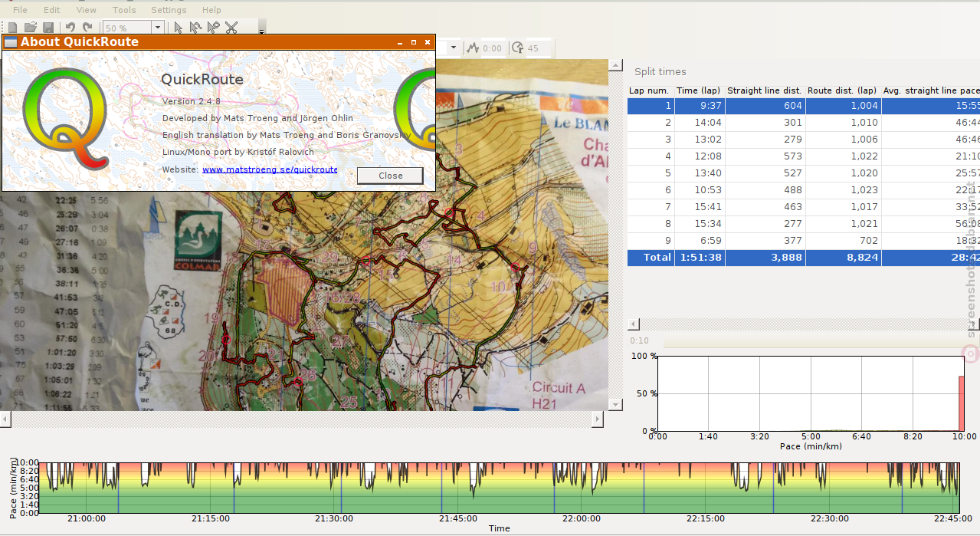Click the Open file toolbar icon

[31, 28]
